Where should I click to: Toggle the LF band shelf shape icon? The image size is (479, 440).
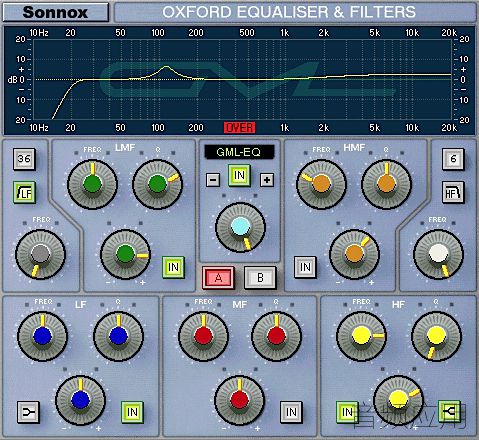point(28,412)
